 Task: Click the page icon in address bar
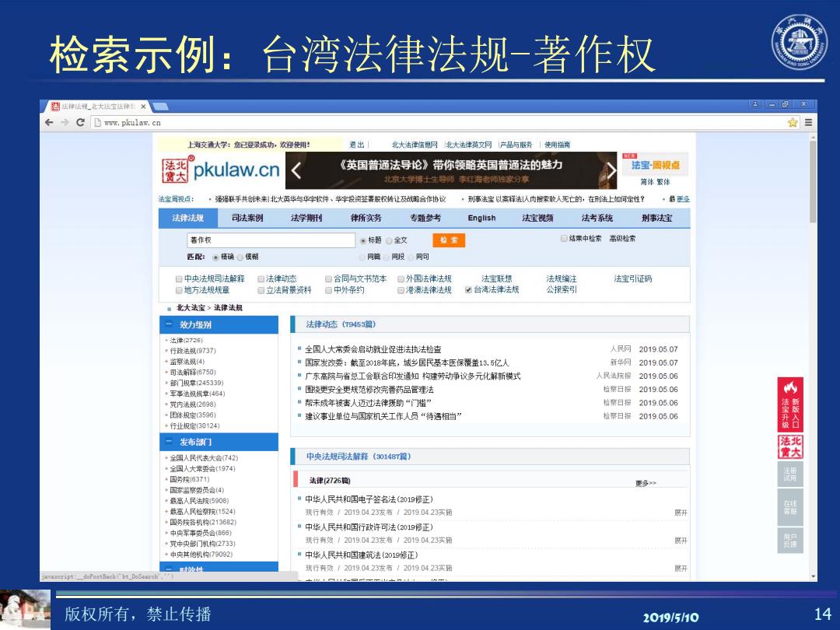97,123
